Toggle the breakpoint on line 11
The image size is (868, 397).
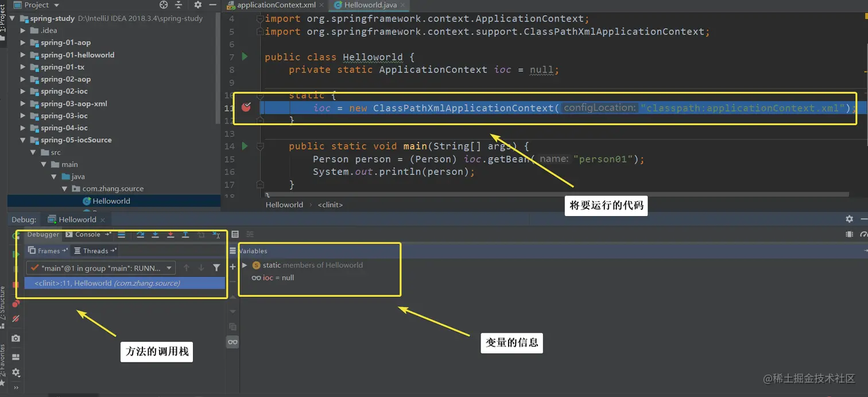tap(246, 107)
